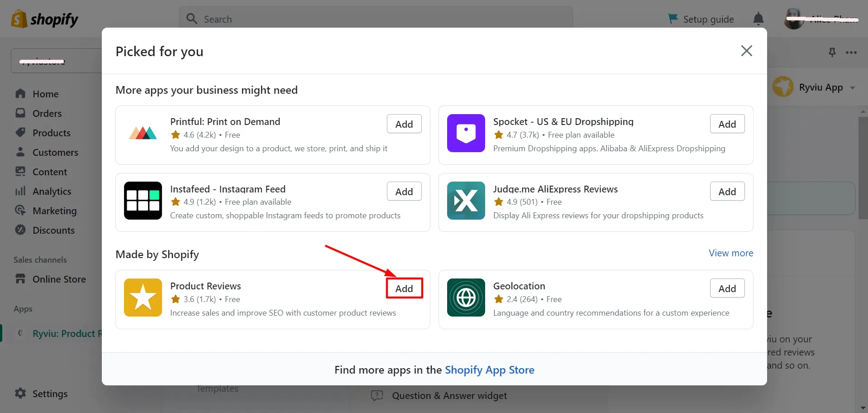868x413 pixels.
Task: Click the Products tag icon
Action: (x=20, y=132)
